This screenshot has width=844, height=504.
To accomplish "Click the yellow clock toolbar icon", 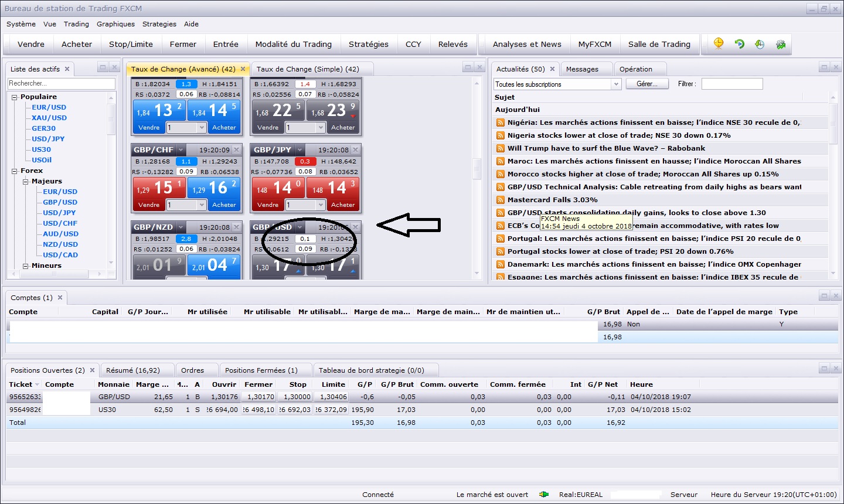I will [719, 43].
